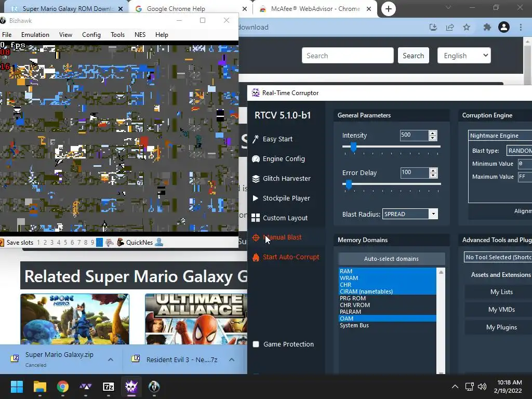Screen dimensions: 532x399
Task: Select save slot 5 in Bizhawk
Action: pyautogui.click(x=65, y=242)
